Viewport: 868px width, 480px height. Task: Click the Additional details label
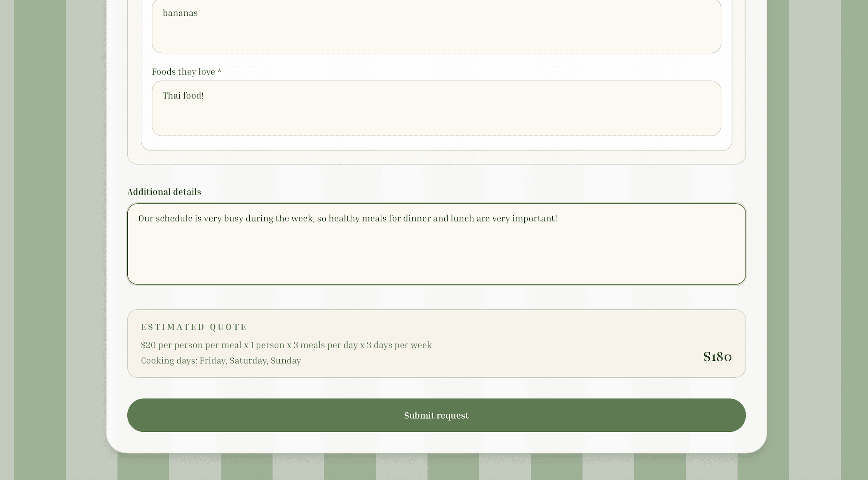click(164, 192)
